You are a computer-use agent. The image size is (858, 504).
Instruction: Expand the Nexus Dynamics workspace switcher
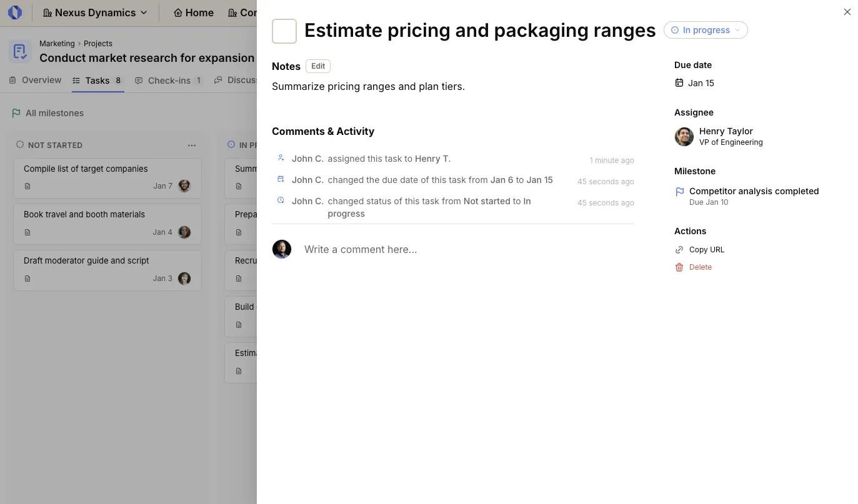(x=95, y=12)
